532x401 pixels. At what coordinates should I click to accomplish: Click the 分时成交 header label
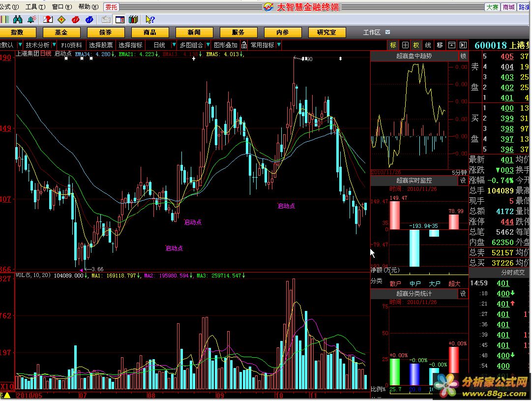(x=513, y=272)
